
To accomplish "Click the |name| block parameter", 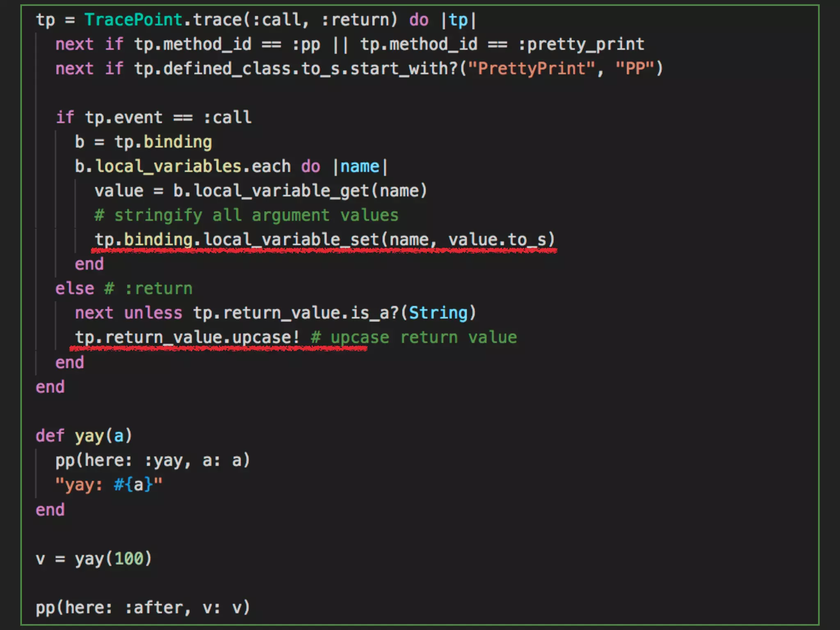I will (x=360, y=167).
